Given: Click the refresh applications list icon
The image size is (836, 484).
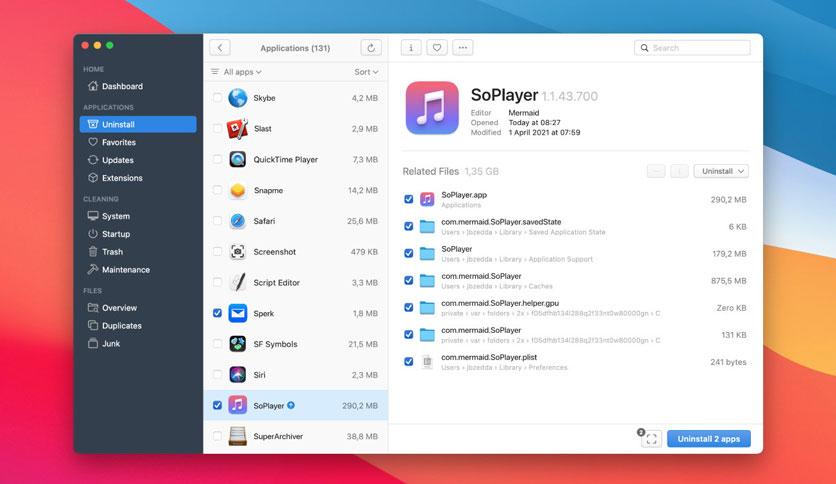Looking at the screenshot, I should click(371, 48).
